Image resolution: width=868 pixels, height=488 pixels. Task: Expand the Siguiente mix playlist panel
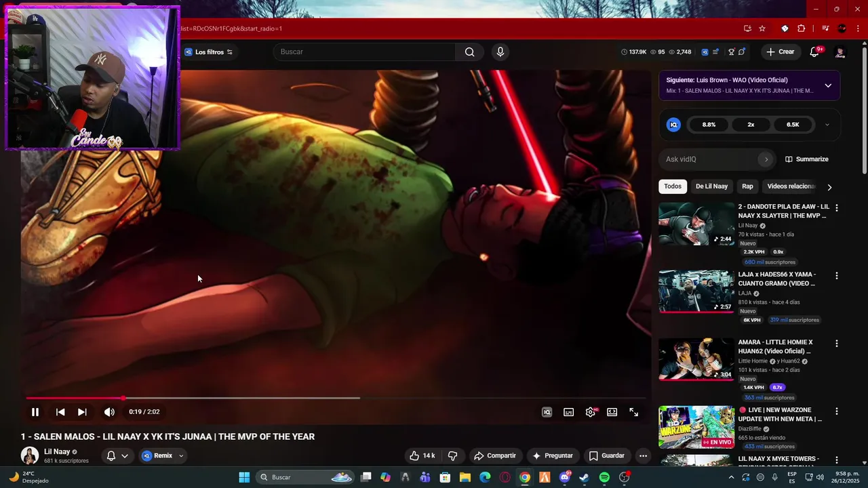pos(828,85)
